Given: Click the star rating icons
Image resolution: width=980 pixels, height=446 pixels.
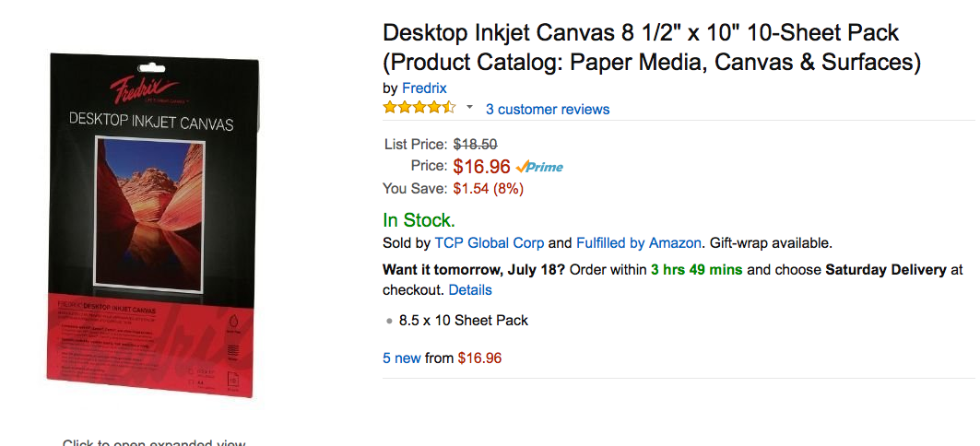Looking at the screenshot, I should click(x=419, y=108).
